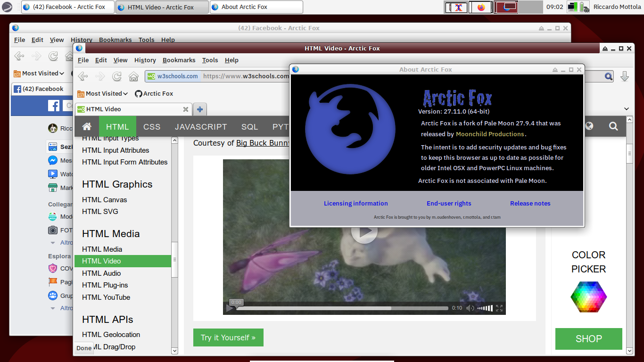Open Bookmarks menu in HTML Video window
Image resolution: width=644 pixels, height=362 pixels.
pos(179,60)
